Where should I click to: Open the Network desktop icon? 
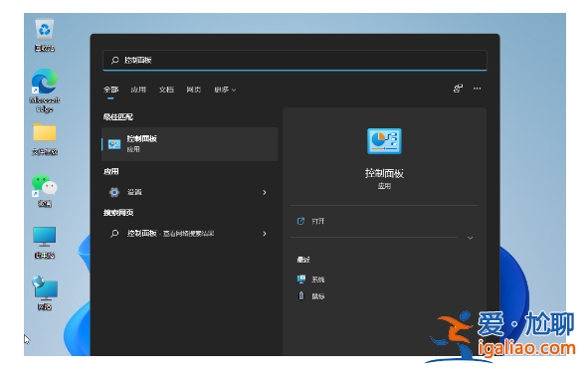[44, 292]
